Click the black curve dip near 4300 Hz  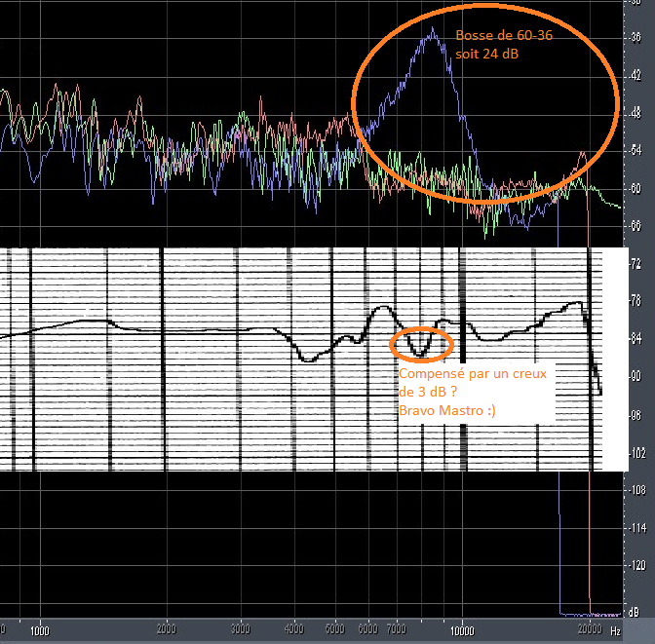pyautogui.click(x=308, y=360)
